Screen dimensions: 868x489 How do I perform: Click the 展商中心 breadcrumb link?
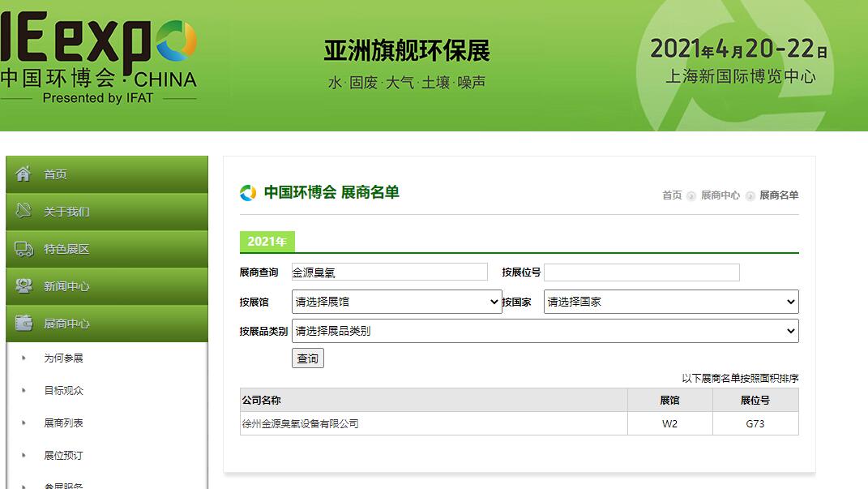click(x=720, y=195)
